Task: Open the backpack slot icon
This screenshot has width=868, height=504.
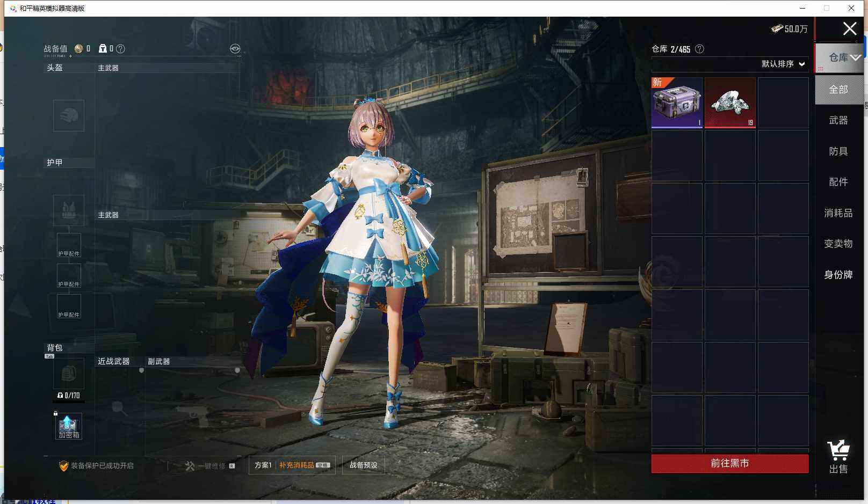Action: [69, 373]
